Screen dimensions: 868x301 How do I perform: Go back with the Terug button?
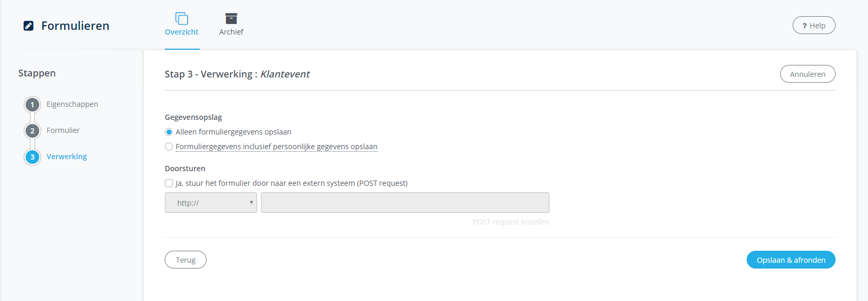186,260
